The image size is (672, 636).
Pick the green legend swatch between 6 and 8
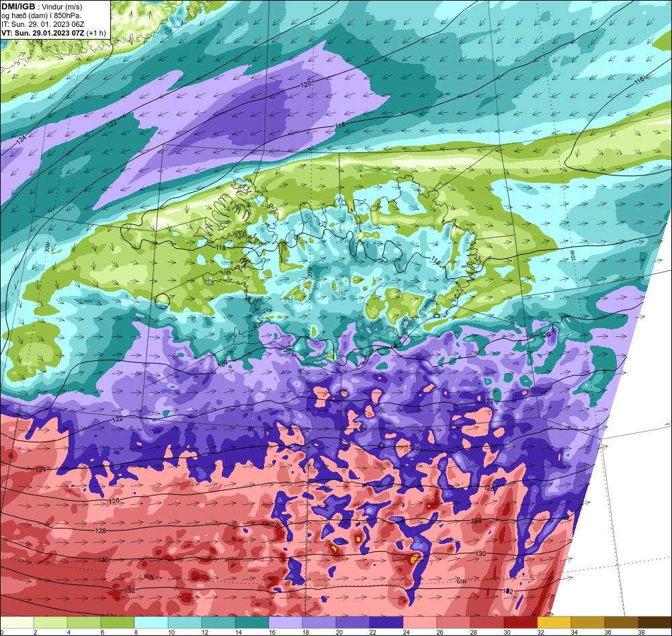[118, 623]
